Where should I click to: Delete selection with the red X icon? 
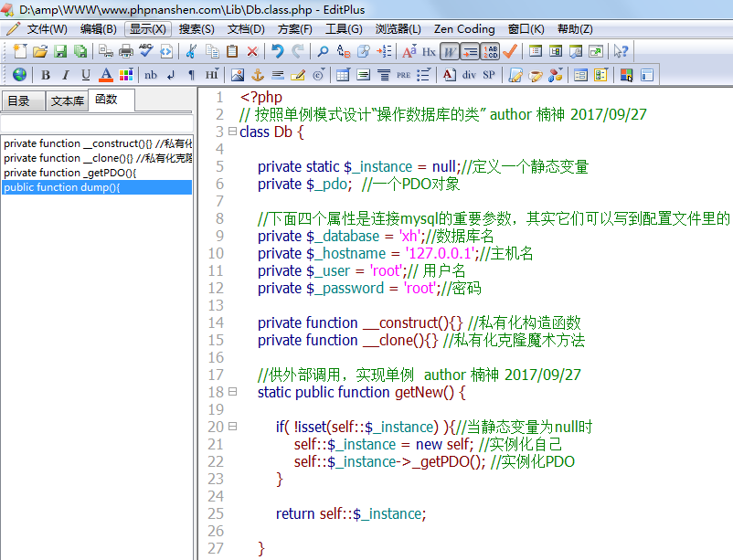point(252,51)
